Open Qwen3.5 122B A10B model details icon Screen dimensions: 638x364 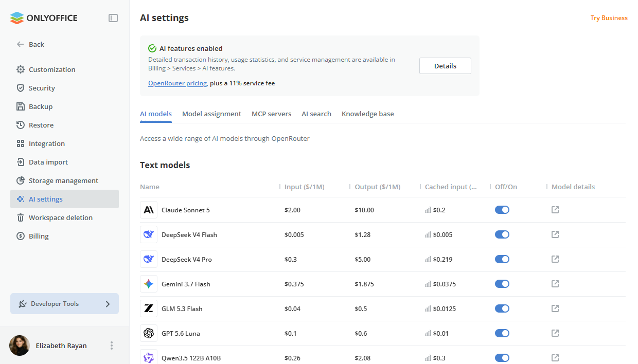click(x=555, y=358)
